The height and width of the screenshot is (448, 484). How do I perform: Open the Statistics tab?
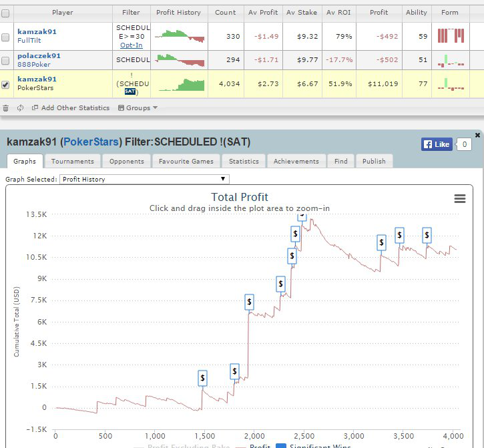(244, 161)
